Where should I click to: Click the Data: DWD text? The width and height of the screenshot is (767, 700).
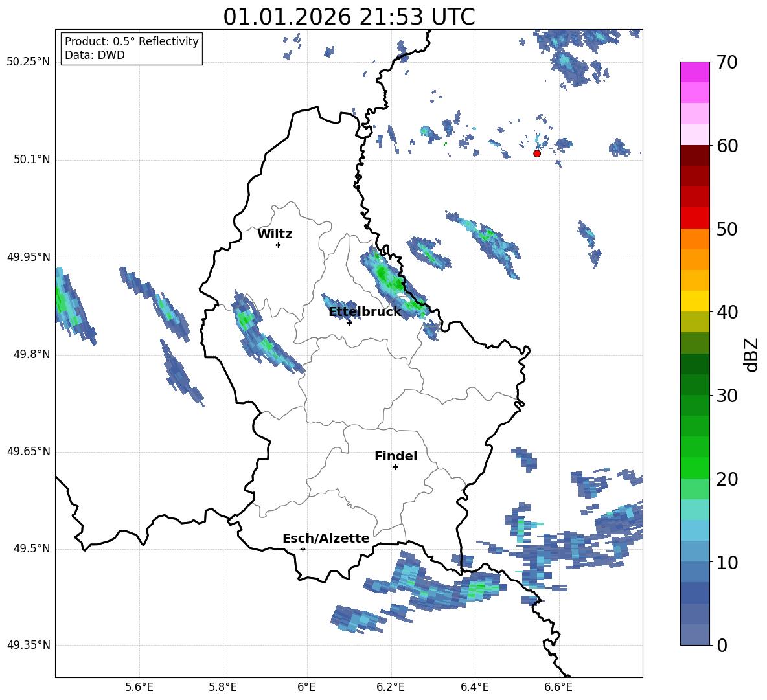(x=95, y=55)
